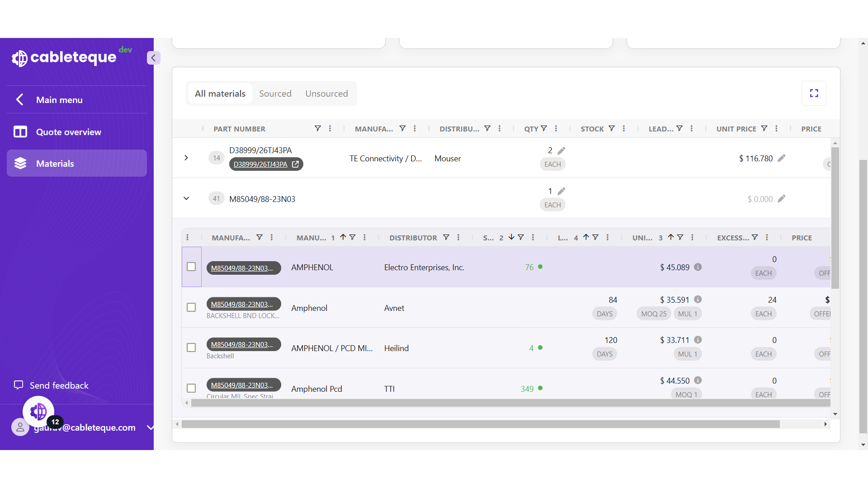Click the filter icon on the PART NUMBER column
The width and height of the screenshot is (868, 488).
pyautogui.click(x=318, y=129)
